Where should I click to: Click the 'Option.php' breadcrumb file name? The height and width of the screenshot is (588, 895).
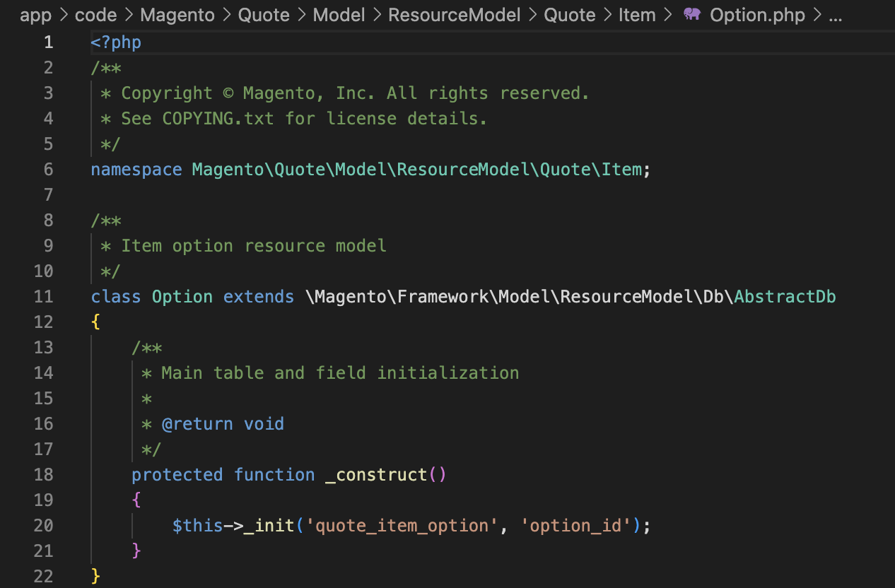pyautogui.click(x=757, y=15)
